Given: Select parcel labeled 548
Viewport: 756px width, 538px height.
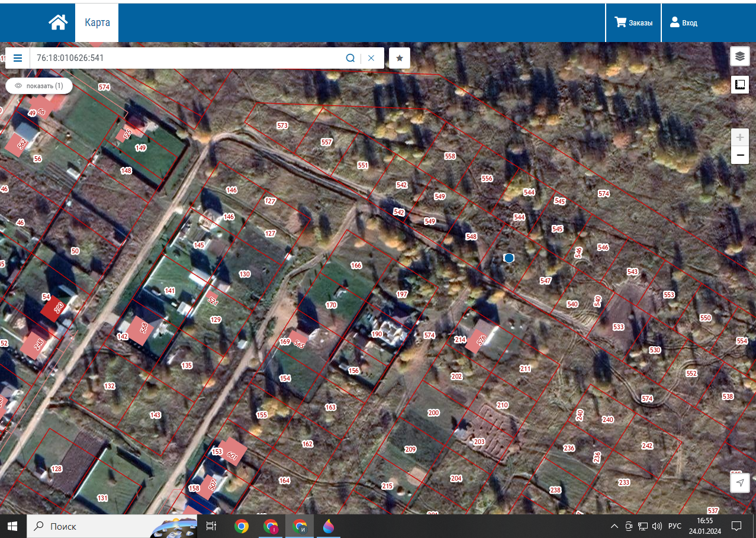Looking at the screenshot, I should tap(471, 237).
